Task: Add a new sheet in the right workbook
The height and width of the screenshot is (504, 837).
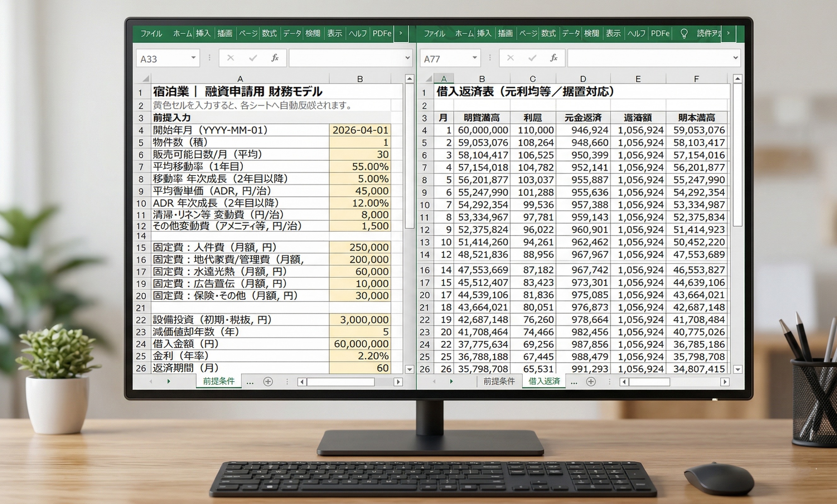Action: tap(592, 381)
